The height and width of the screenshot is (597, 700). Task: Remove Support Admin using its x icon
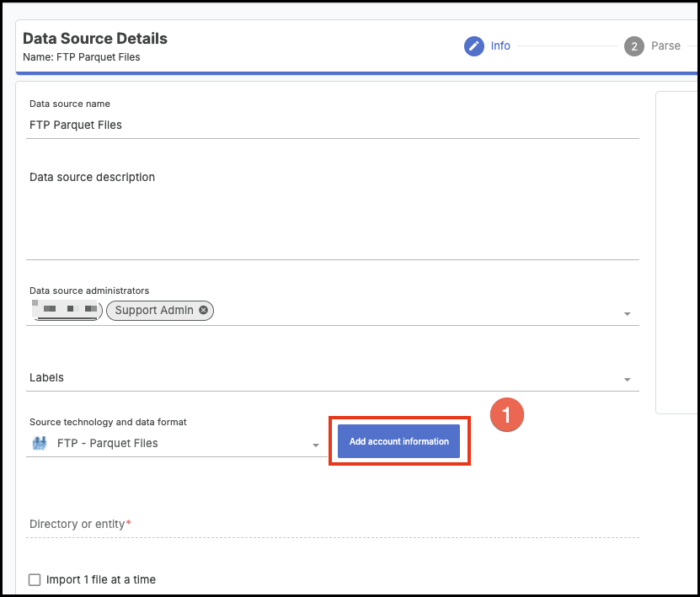coord(203,311)
